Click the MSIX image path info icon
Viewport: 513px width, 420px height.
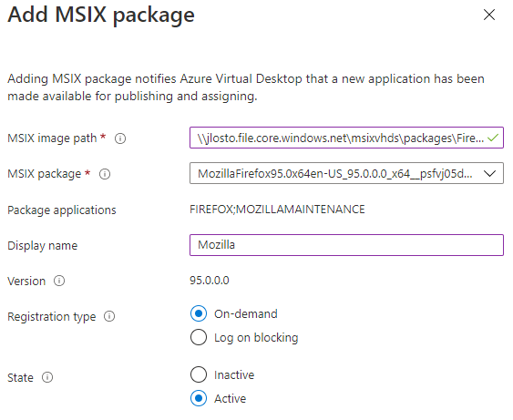click(x=120, y=138)
